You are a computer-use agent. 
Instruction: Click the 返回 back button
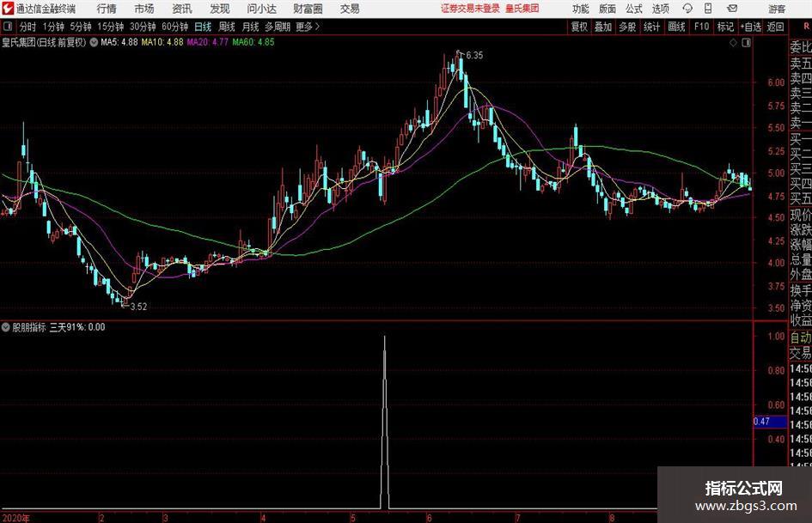coord(776,27)
